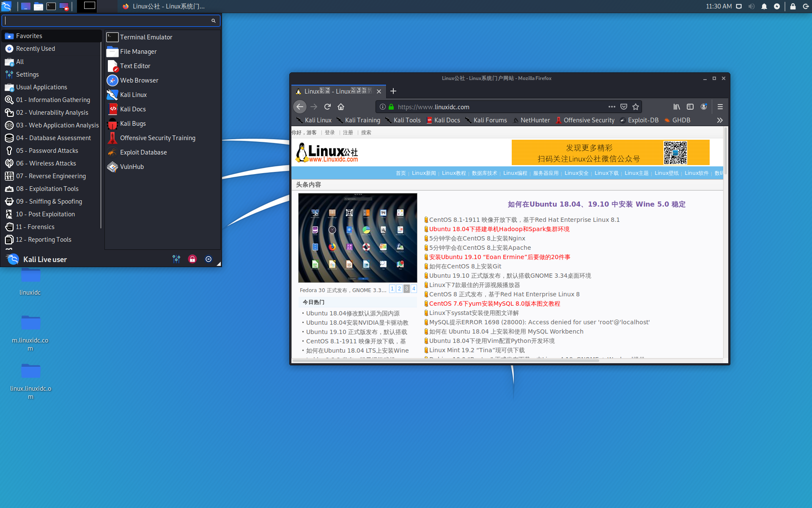Select Favorites category in menu
Image resolution: width=812 pixels, height=508 pixels.
click(x=52, y=36)
